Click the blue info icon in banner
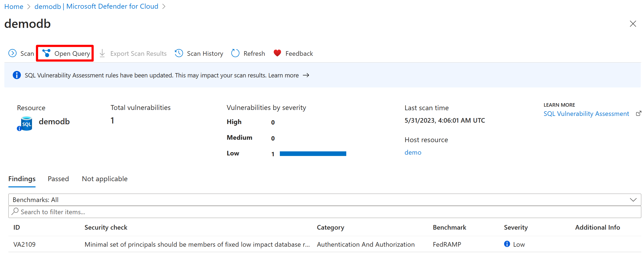The width and height of the screenshot is (644, 254). coord(17,75)
